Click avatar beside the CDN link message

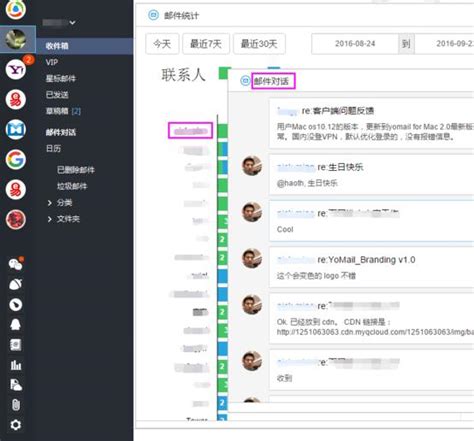(252, 305)
